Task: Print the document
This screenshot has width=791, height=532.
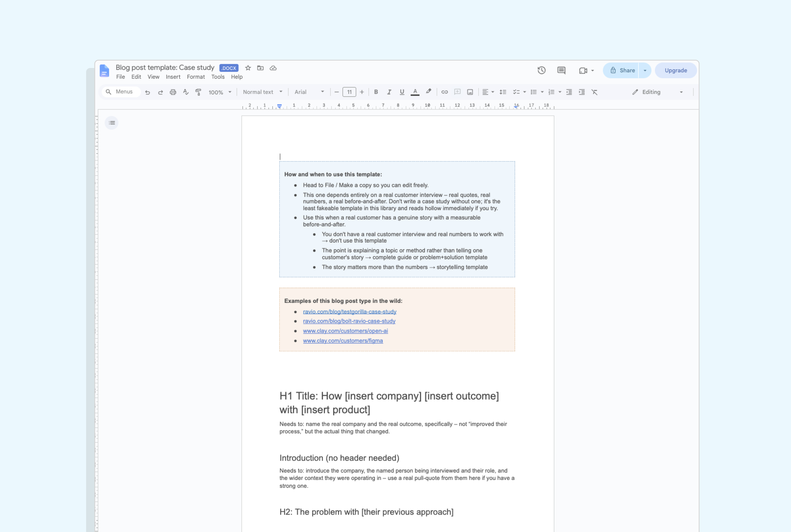Action: [x=173, y=92]
